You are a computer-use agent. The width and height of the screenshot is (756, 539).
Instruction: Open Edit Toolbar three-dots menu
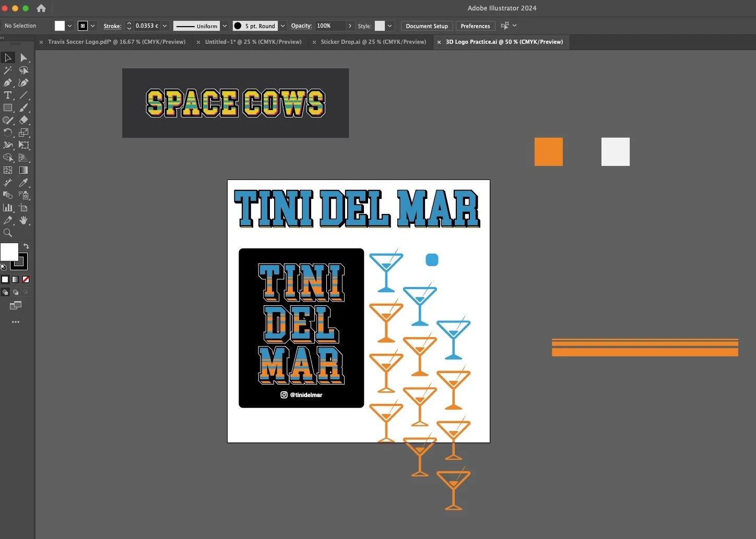pos(16,322)
